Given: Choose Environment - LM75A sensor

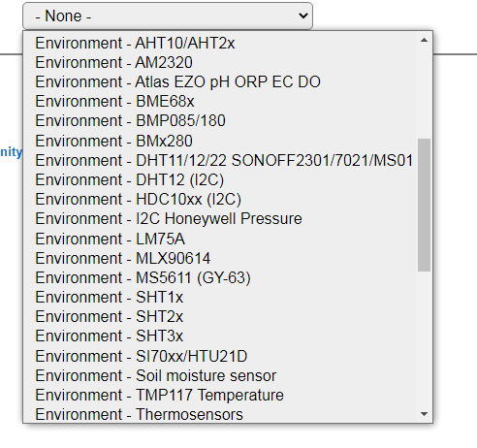Looking at the screenshot, I should click(x=219, y=239).
